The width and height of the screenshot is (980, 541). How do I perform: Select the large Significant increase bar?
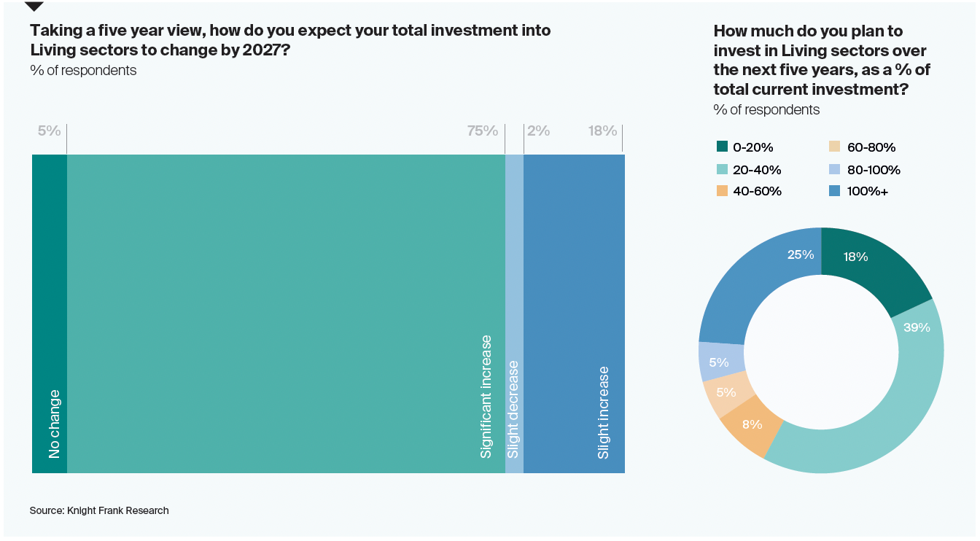pyautogui.click(x=286, y=314)
